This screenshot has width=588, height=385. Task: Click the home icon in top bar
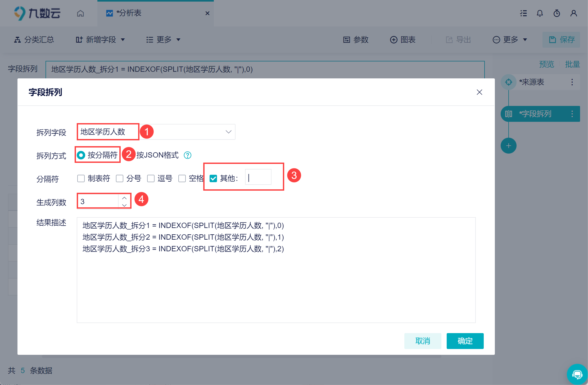point(80,13)
